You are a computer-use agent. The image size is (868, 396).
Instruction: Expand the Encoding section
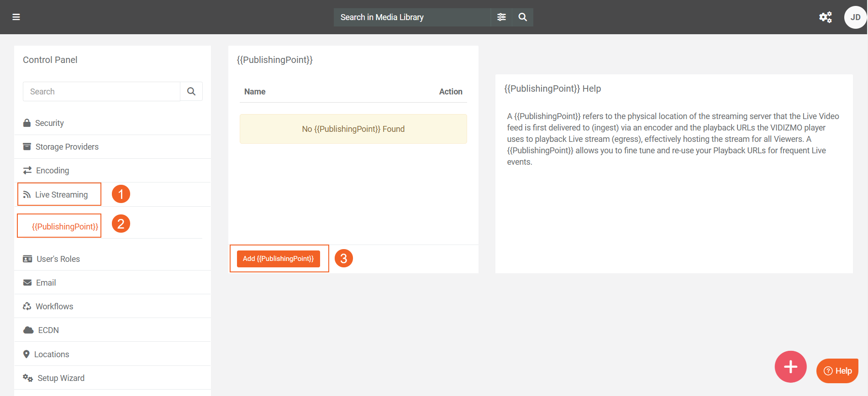pos(53,171)
